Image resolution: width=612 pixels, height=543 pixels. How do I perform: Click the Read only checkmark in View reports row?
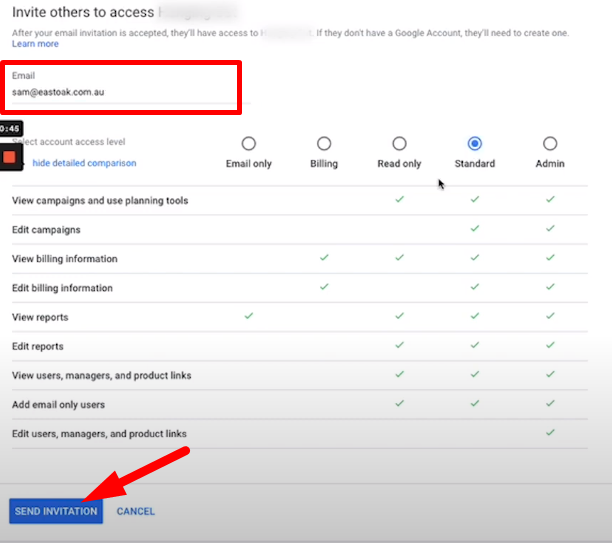pyautogui.click(x=399, y=315)
